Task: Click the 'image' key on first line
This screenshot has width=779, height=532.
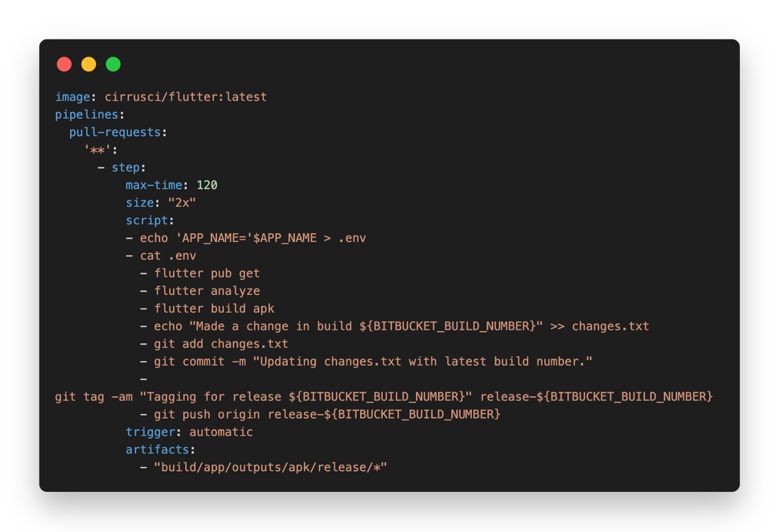Action: 72,97
